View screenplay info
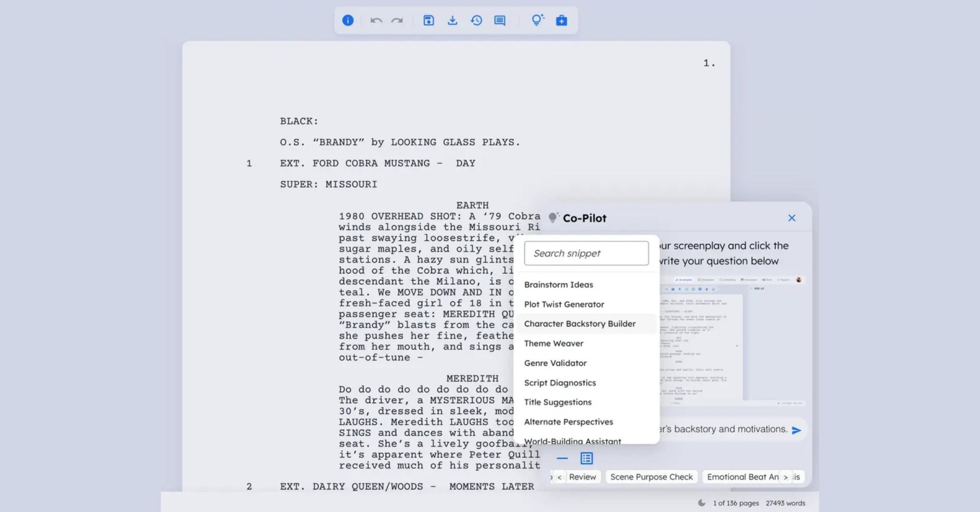Screen dimensions: 980x512 348,20
